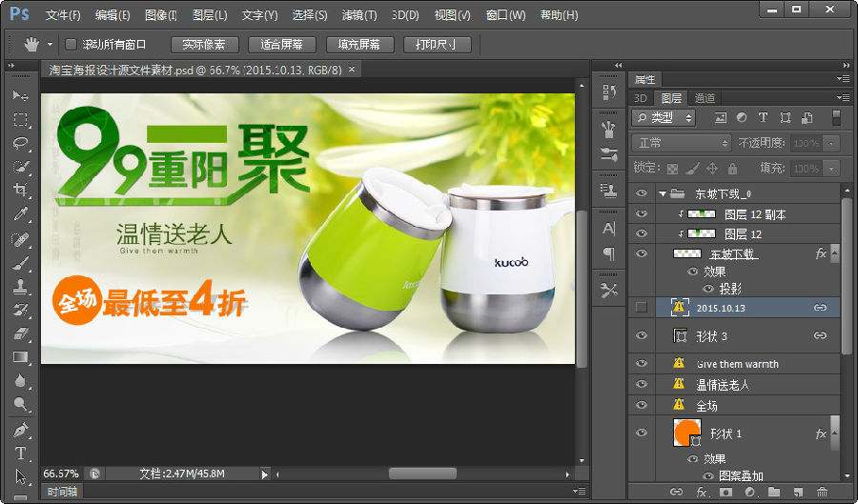Viewport: 858px width, 504px height.
Task: Select the Rectangular Marquee tool
Action: [x=20, y=120]
